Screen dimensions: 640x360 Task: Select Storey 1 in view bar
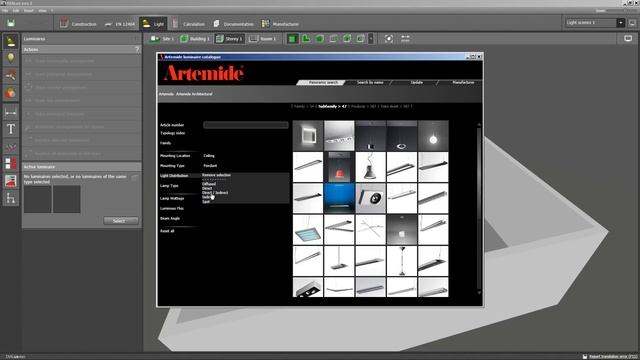click(229, 39)
